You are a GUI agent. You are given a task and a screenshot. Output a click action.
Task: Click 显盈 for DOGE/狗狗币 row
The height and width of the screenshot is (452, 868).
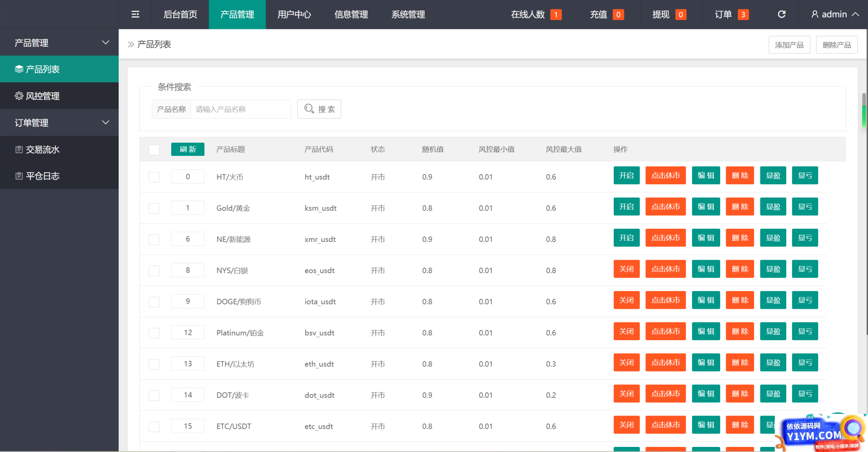tap(773, 300)
